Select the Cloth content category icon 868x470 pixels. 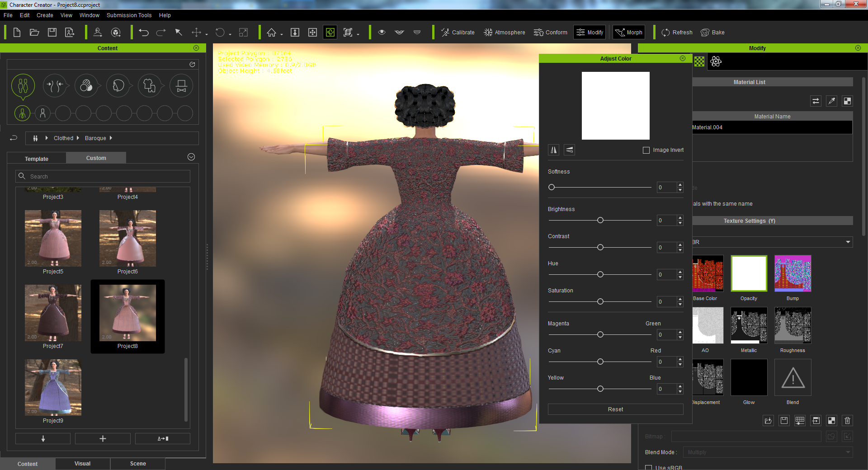click(x=150, y=86)
